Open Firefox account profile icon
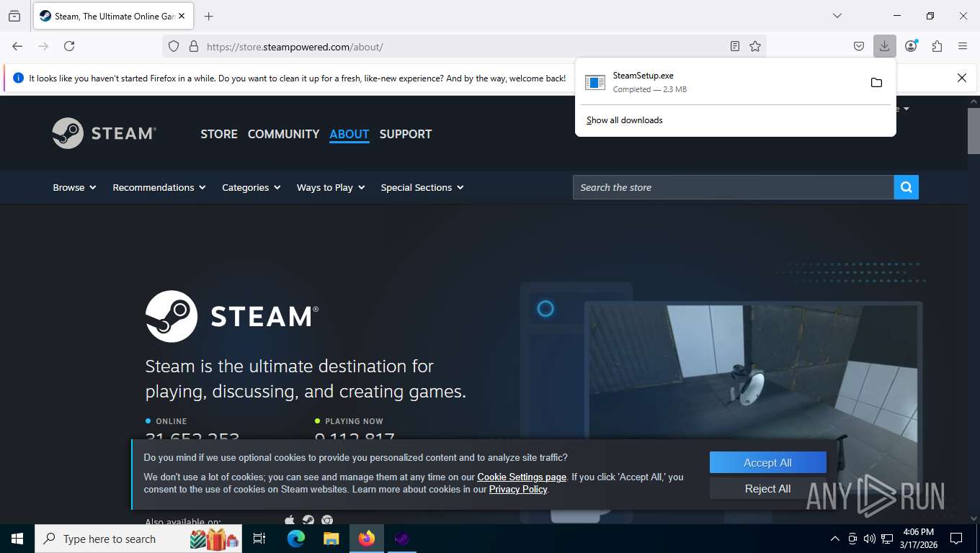 pyautogui.click(x=911, y=46)
